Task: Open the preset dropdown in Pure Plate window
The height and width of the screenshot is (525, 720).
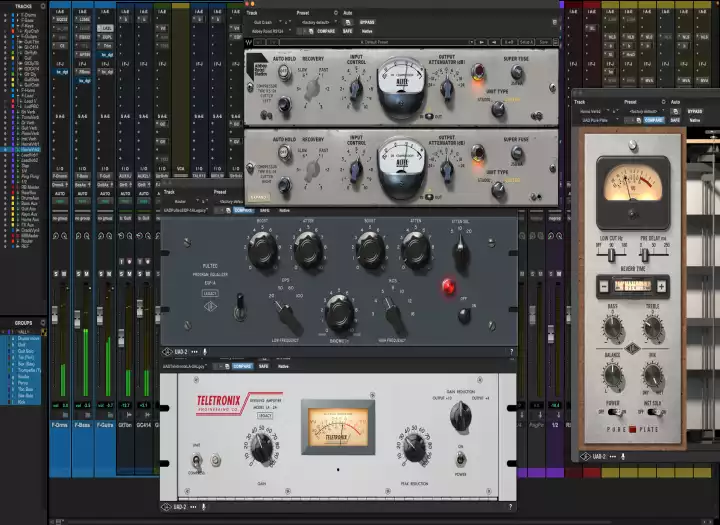Action: [645, 111]
